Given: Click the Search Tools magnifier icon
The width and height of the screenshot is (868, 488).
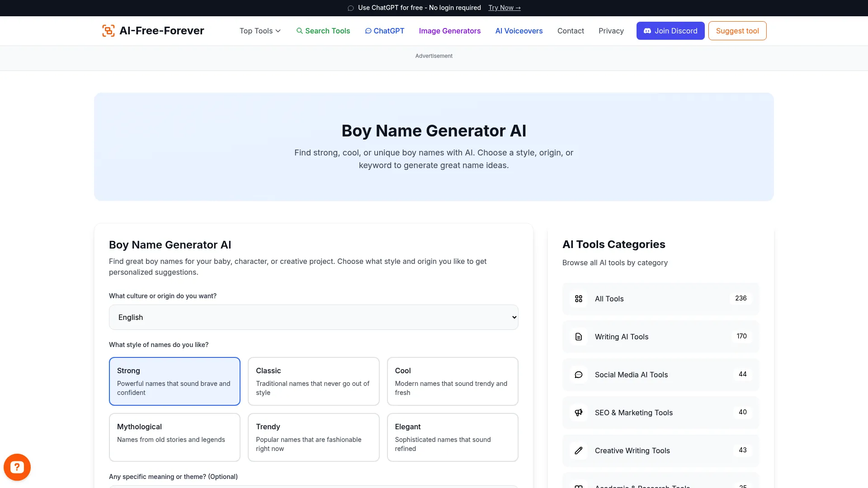Looking at the screenshot, I should 300,31.
